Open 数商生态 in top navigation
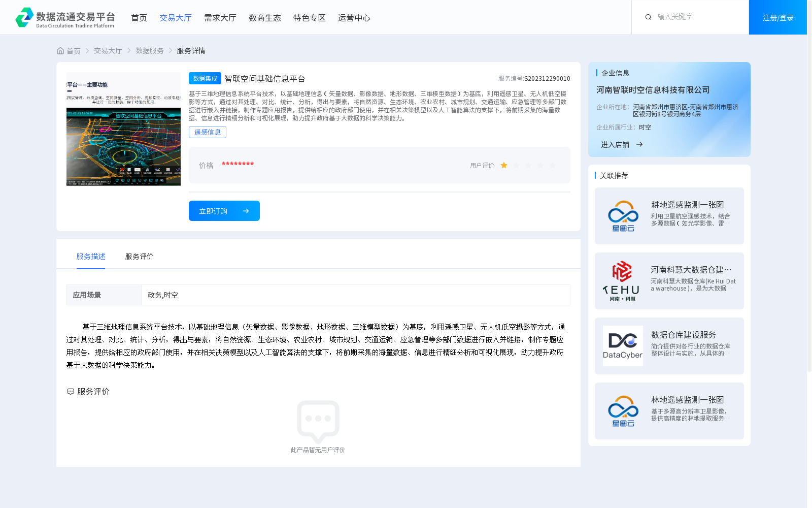Screen dimensions: 812x508 [x=265, y=18]
